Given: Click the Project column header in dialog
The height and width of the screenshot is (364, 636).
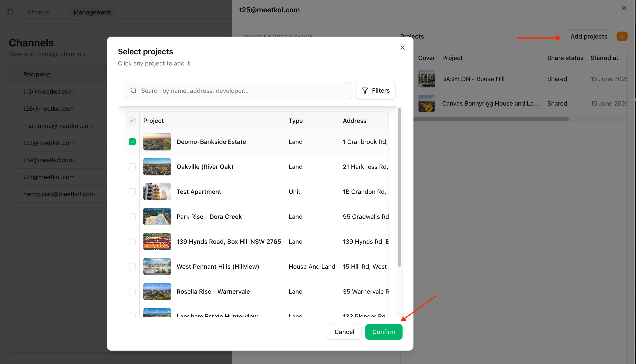Looking at the screenshot, I should click(x=153, y=121).
